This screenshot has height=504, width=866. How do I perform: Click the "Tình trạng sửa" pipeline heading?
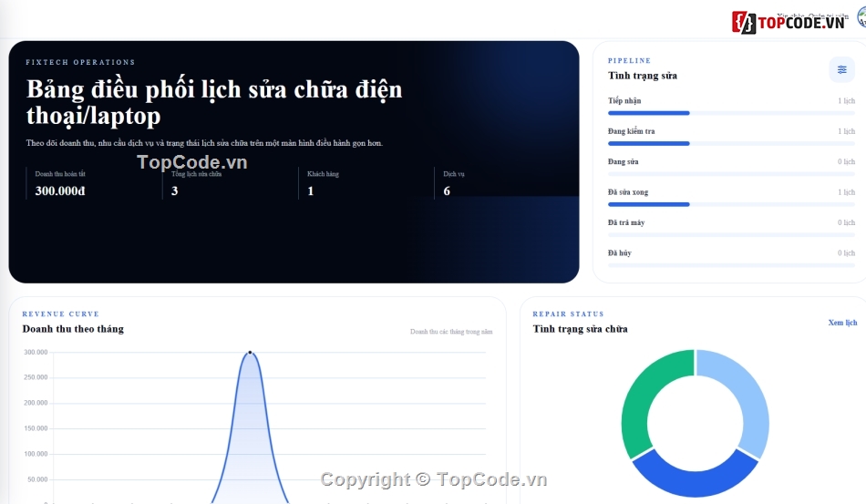click(x=643, y=76)
